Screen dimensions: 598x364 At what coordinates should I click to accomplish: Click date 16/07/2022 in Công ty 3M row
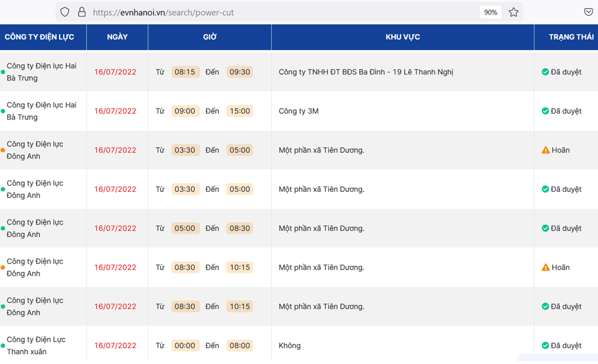(x=115, y=111)
